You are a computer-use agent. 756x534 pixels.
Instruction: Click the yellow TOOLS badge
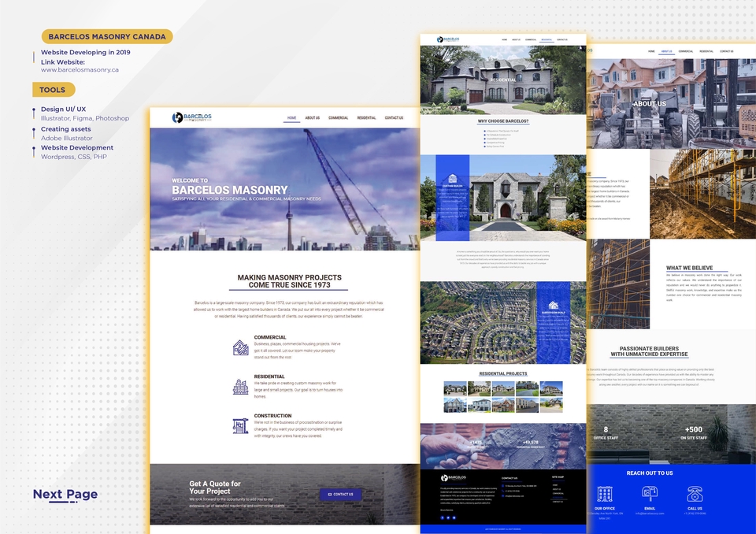point(54,90)
